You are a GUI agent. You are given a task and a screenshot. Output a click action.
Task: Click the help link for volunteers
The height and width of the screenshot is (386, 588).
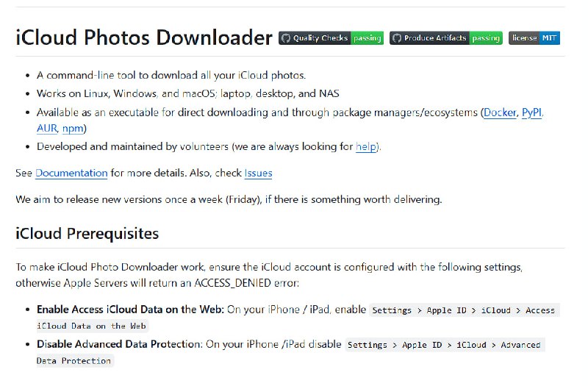(365, 146)
